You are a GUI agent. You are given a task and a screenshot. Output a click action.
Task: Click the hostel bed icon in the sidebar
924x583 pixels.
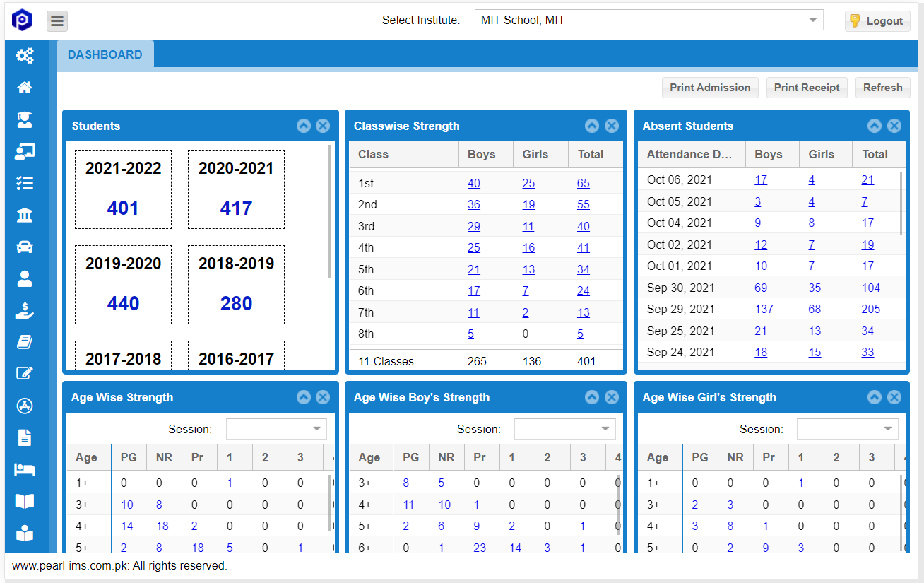24,469
